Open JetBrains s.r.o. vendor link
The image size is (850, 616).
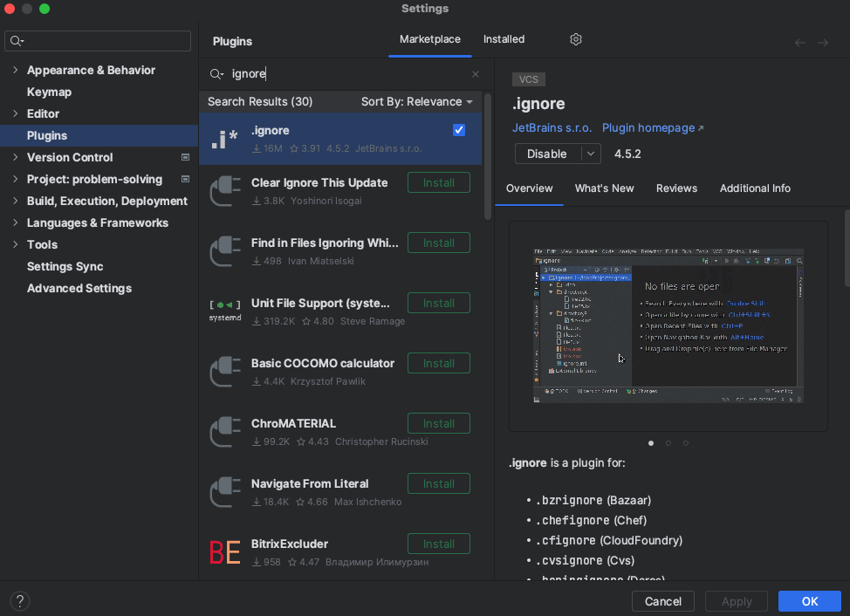tap(552, 128)
